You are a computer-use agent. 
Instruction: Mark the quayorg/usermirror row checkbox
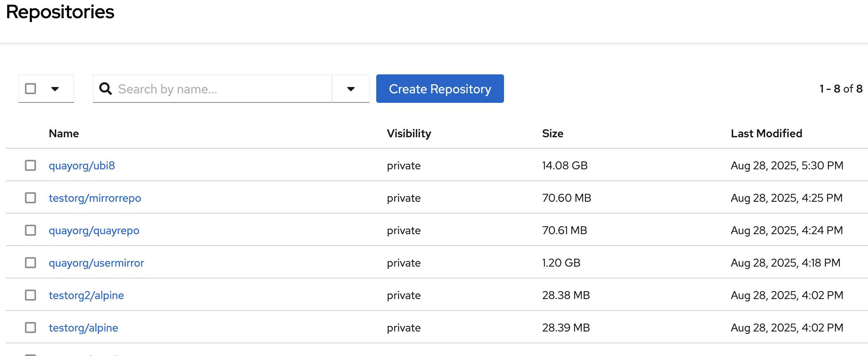(x=30, y=263)
